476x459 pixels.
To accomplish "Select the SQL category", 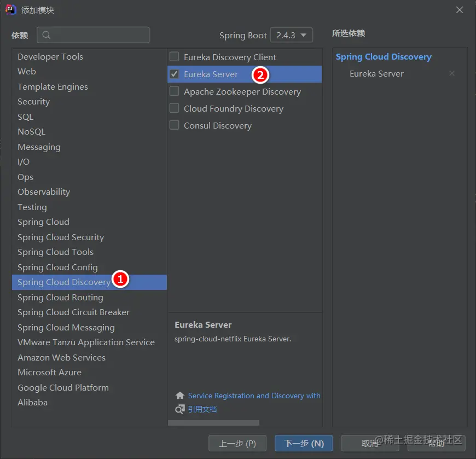I will pos(89,117).
